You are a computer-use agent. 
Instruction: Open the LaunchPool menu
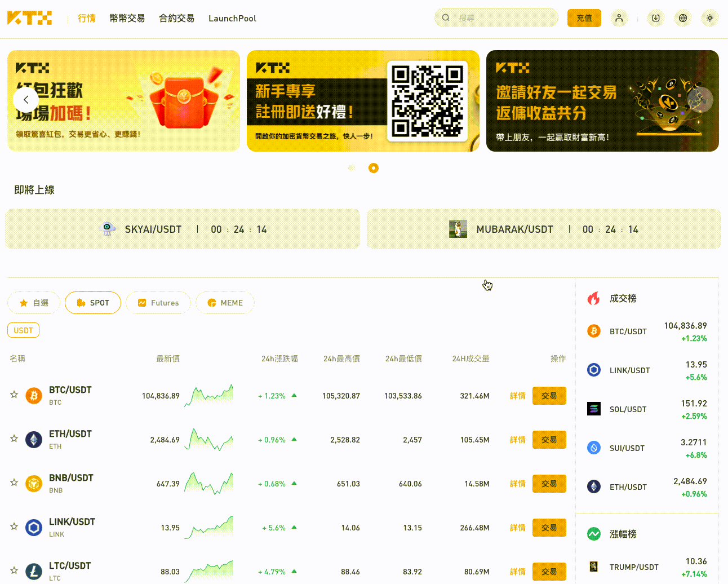click(232, 18)
